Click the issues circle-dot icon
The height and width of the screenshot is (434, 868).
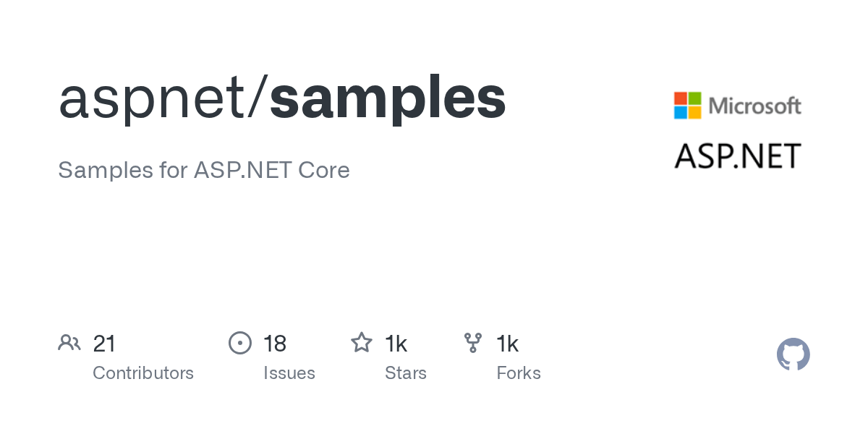click(240, 343)
